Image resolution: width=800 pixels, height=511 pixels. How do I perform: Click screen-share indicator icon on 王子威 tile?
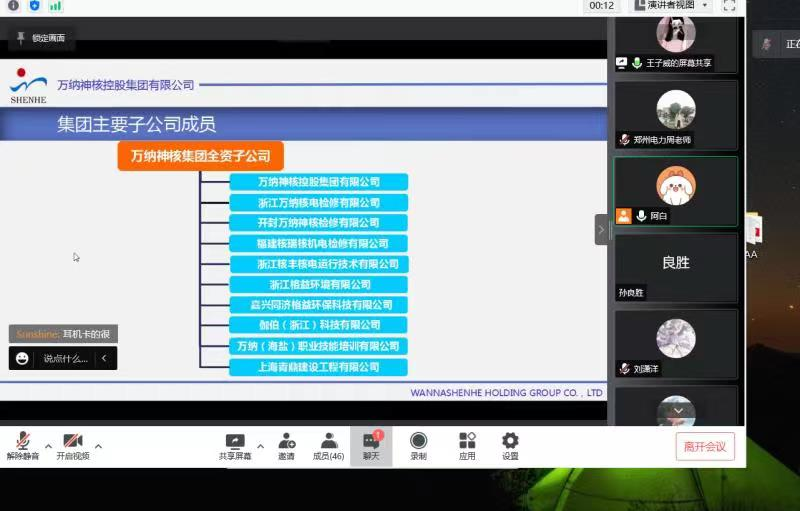pyautogui.click(x=621, y=63)
